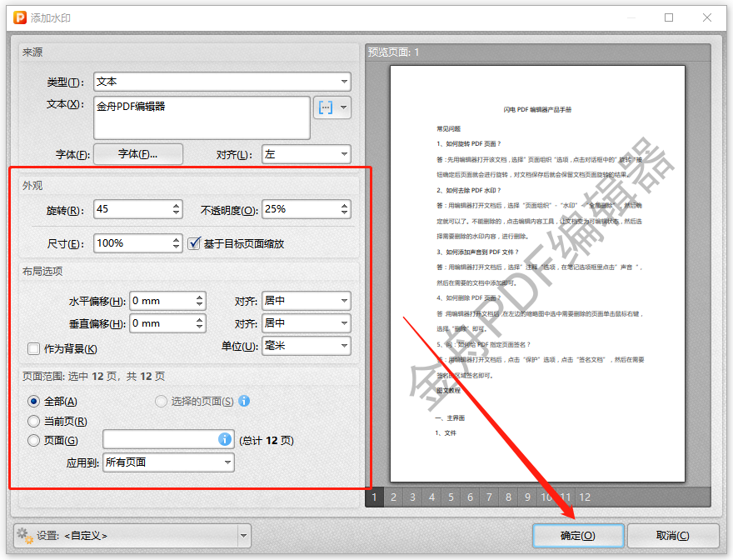The height and width of the screenshot is (560, 733).
Task: Switch preview to page 8
Action: click(509, 497)
